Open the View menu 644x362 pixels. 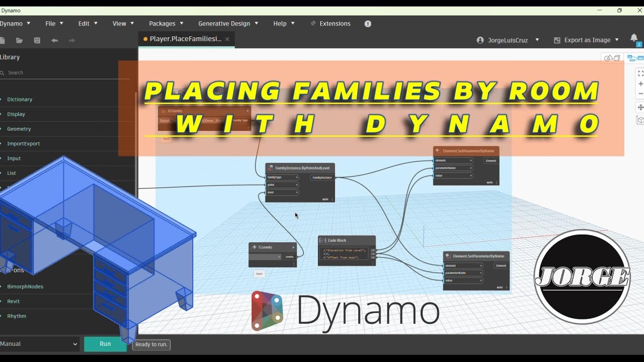(x=123, y=24)
